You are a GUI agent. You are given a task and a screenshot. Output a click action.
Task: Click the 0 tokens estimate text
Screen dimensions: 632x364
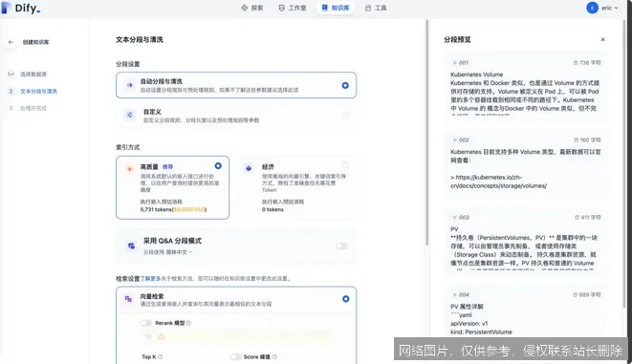(272, 210)
